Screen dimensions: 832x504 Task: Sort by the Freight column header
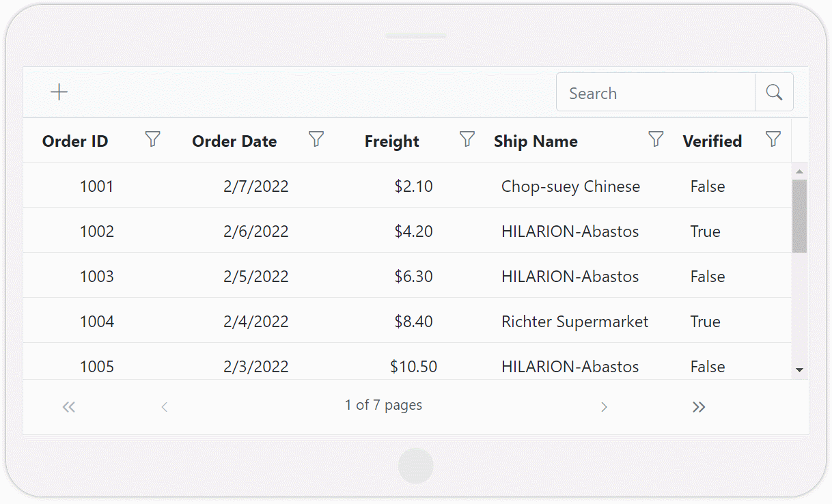pyautogui.click(x=391, y=141)
